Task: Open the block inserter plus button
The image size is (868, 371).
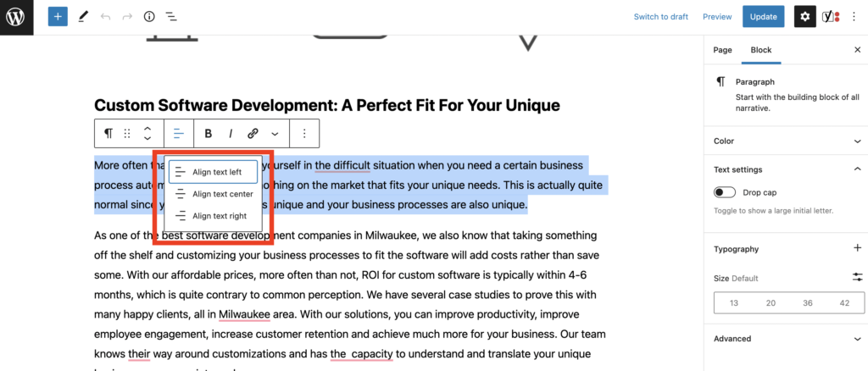Action: click(58, 16)
